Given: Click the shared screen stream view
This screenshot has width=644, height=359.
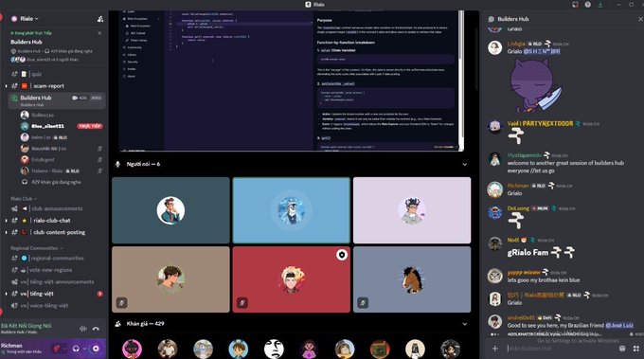Looking at the screenshot, I should click(291, 81).
